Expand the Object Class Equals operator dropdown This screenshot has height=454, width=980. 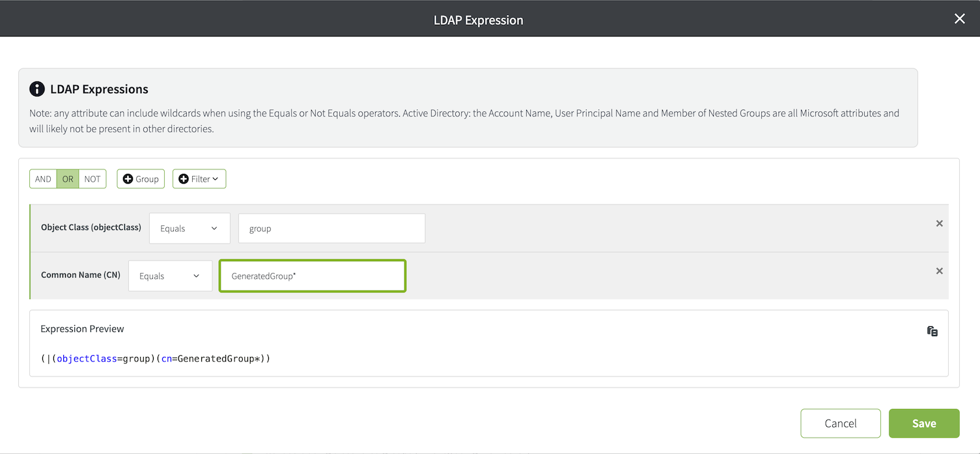[x=189, y=229]
